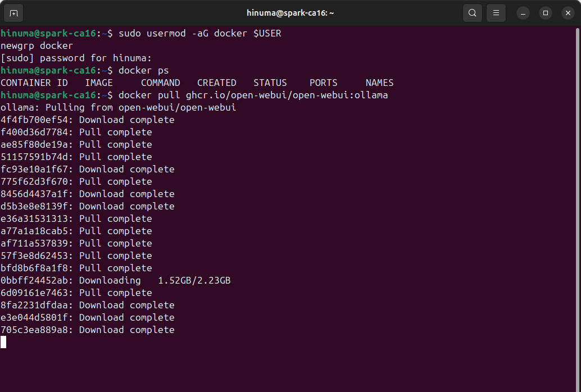This screenshot has width=581, height=392.
Task: Open a new terminal tab
Action: coord(13,13)
